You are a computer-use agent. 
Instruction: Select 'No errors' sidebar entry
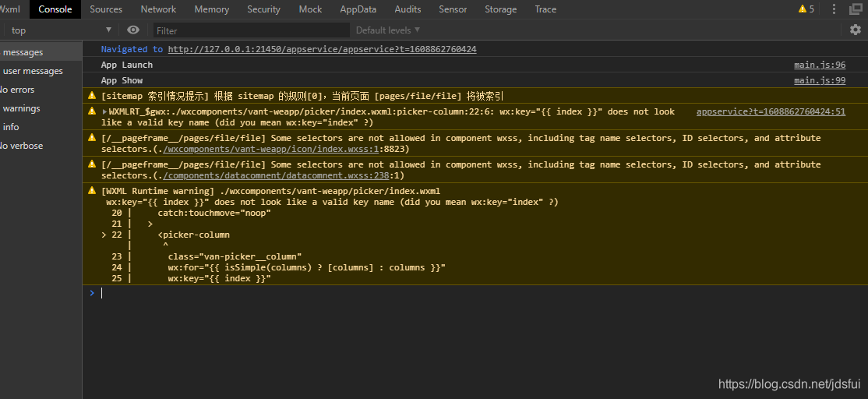coord(41,90)
